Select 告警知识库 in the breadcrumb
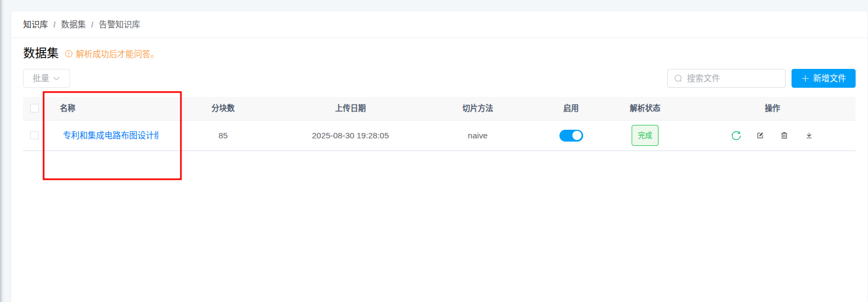This screenshot has width=868, height=302. pyautogui.click(x=120, y=25)
